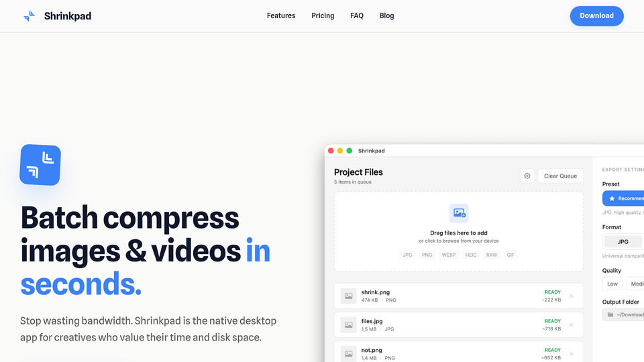Click the blue Download button
This screenshot has height=362, width=644.
[x=596, y=16]
